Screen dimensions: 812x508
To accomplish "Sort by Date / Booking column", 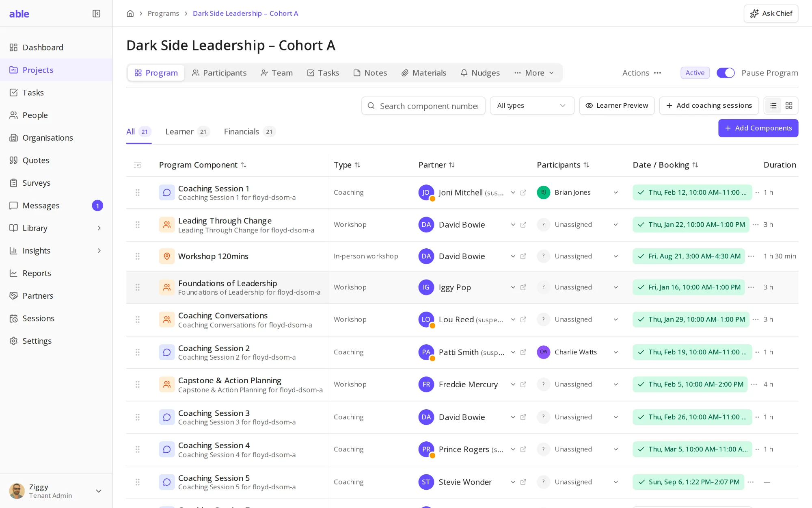I will 695,165.
